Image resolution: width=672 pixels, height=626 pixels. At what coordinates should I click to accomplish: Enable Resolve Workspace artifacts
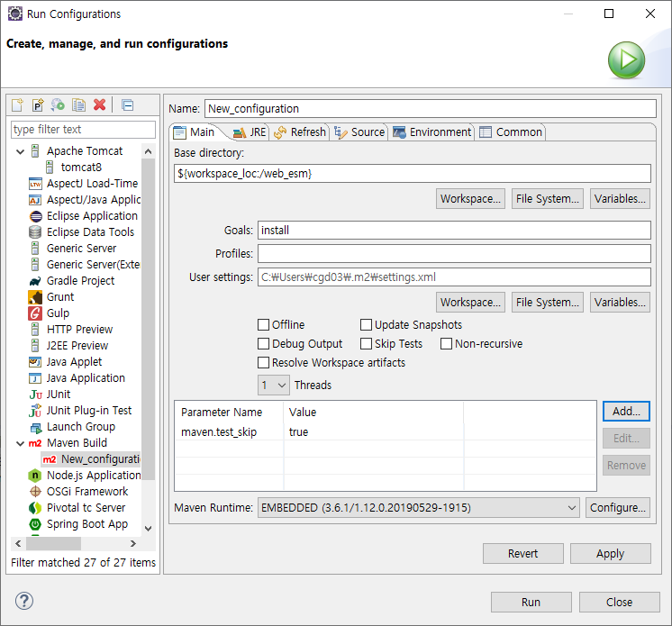click(263, 362)
